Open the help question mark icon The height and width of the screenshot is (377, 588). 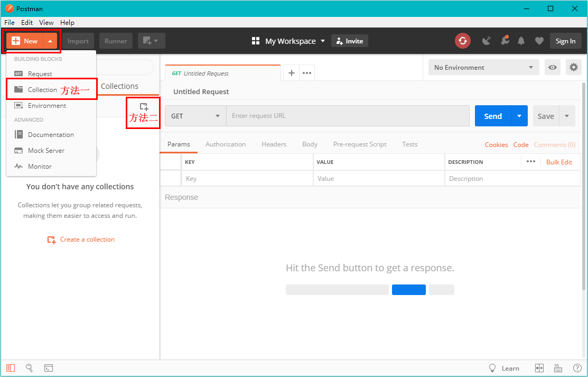pyautogui.click(x=577, y=369)
